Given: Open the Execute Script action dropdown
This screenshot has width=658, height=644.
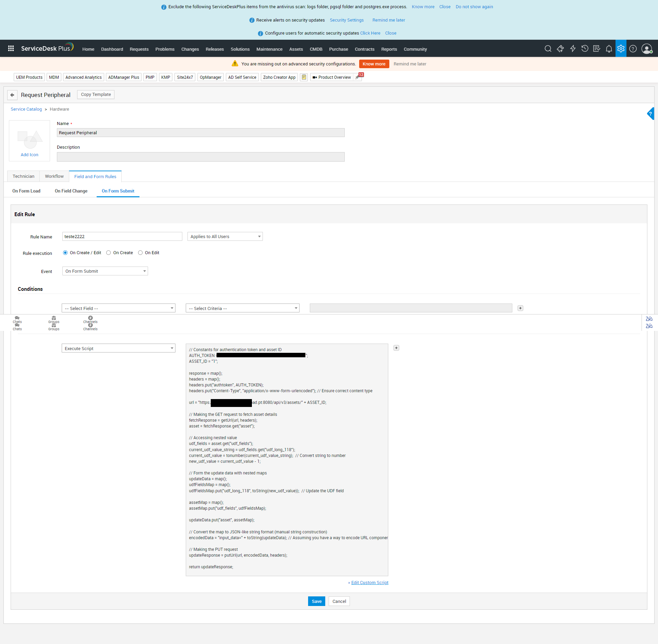Looking at the screenshot, I should click(x=118, y=348).
